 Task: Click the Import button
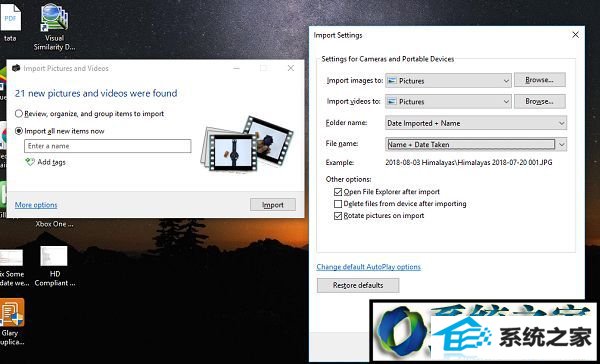273,205
